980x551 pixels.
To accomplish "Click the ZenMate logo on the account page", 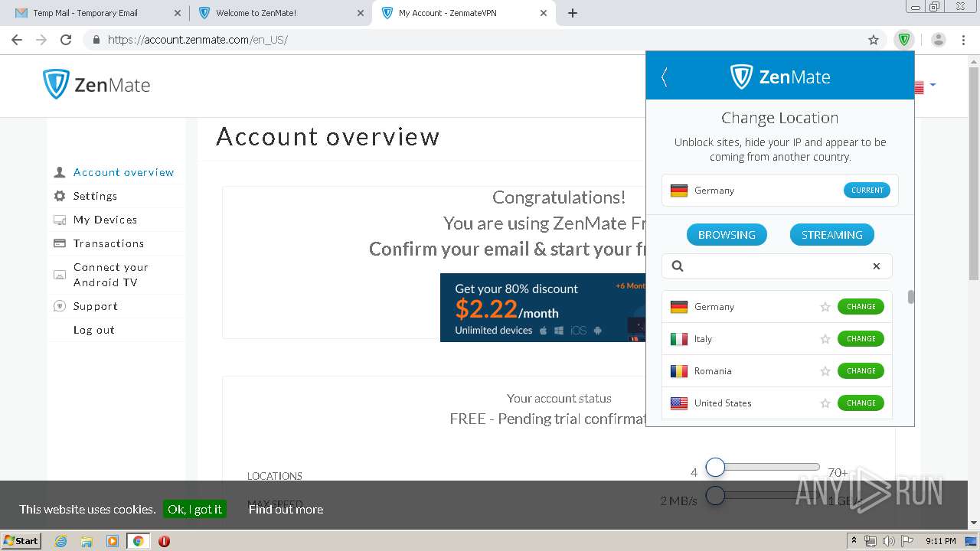I will tap(96, 84).
